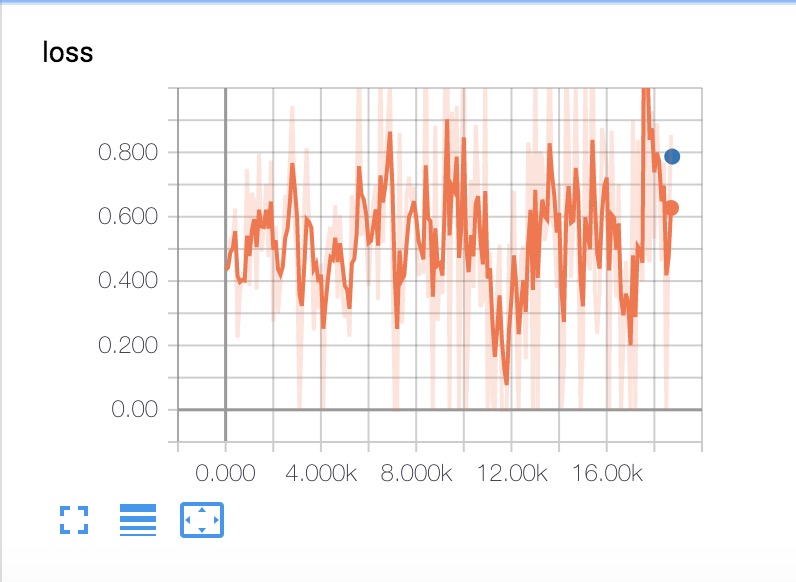Viewport: 796px width, 582px height.
Task: Click the 16.00k x-axis tick label
Action: pyautogui.click(x=607, y=472)
